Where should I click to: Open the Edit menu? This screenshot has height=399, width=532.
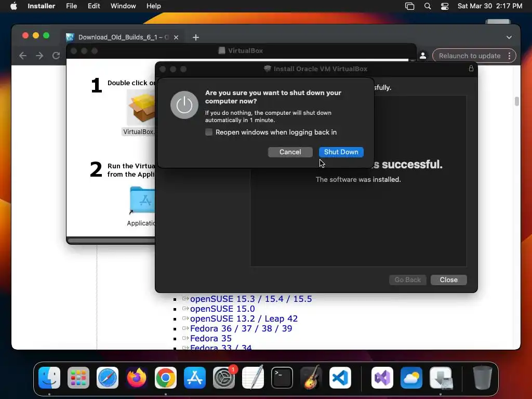coord(94,6)
